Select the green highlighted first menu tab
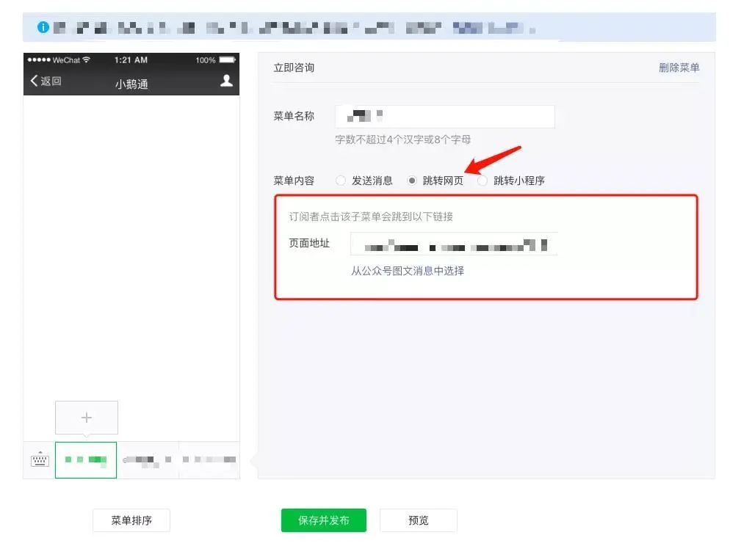Viewport: 730px width, 560px height. (86, 460)
